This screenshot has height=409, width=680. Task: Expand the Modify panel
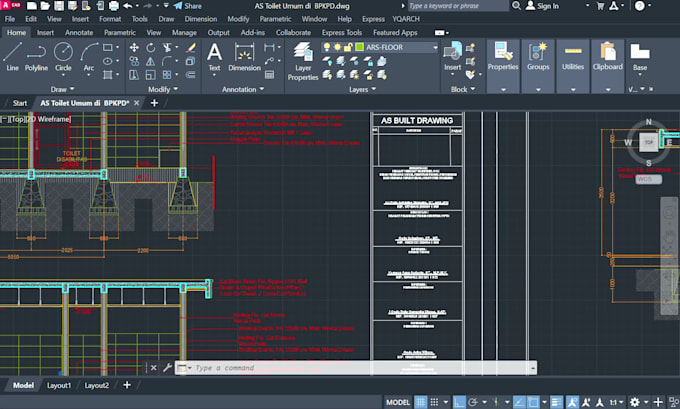point(163,89)
